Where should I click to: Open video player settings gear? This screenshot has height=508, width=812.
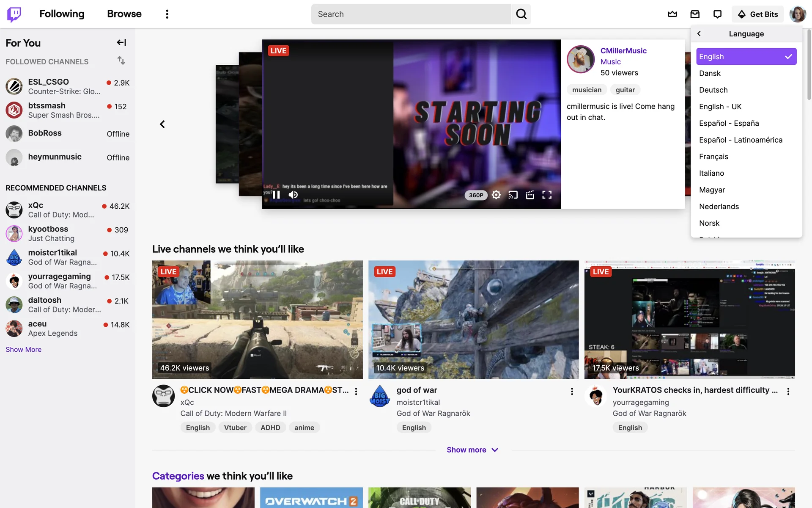click(x=496, y=195)
